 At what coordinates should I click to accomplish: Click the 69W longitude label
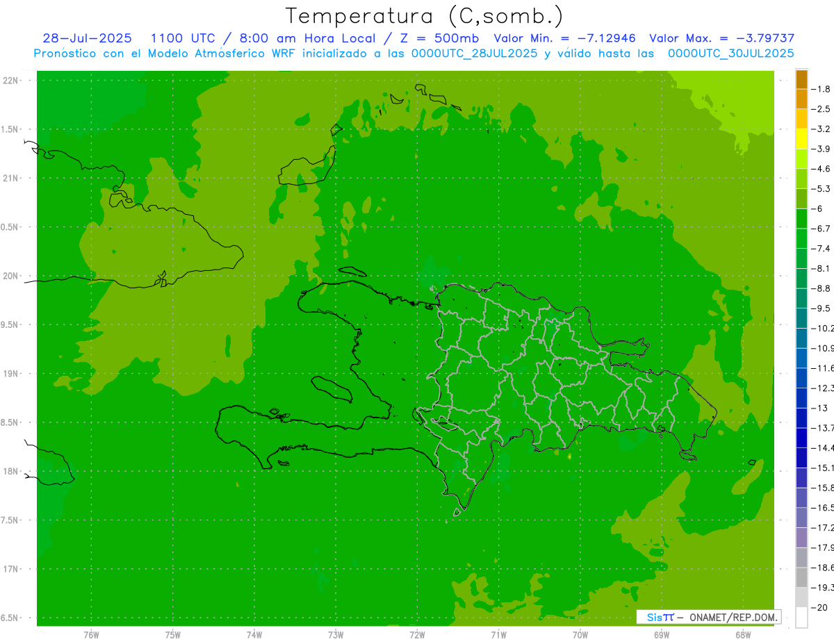[x=662, y=635]
